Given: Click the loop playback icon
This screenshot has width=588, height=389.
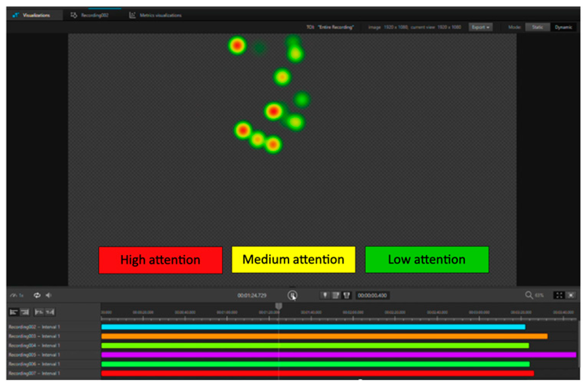Looking at the screenshot, I should 37,295.
